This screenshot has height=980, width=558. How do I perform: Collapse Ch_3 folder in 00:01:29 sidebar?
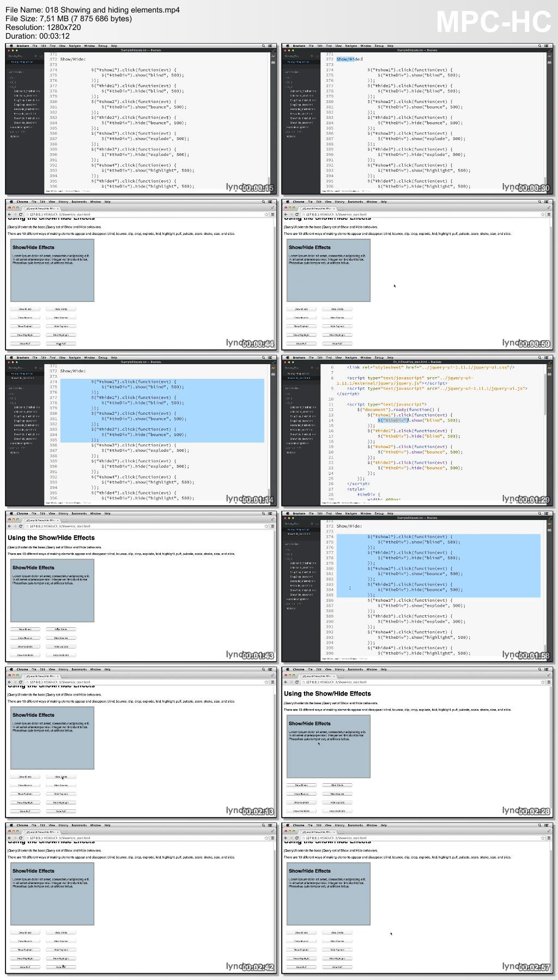[x=288, y=402]
